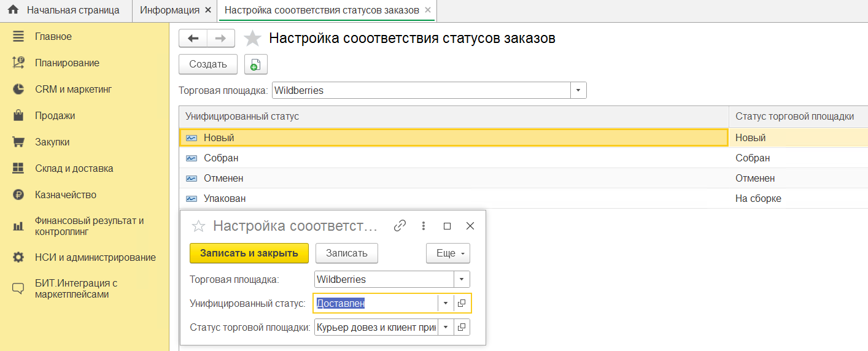Select the Упакован status row
This screenshot has width=868, height=351.
(x=225, y=198)
